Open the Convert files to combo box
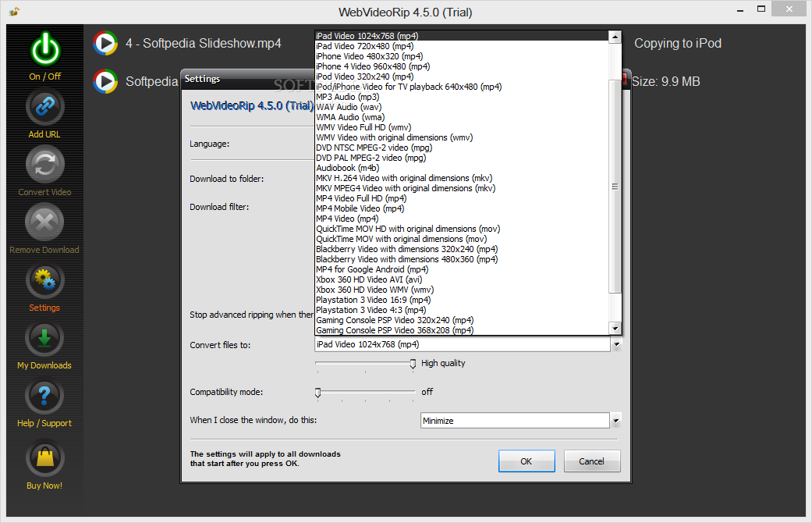The image size is (812, 523). pos(463,344)
